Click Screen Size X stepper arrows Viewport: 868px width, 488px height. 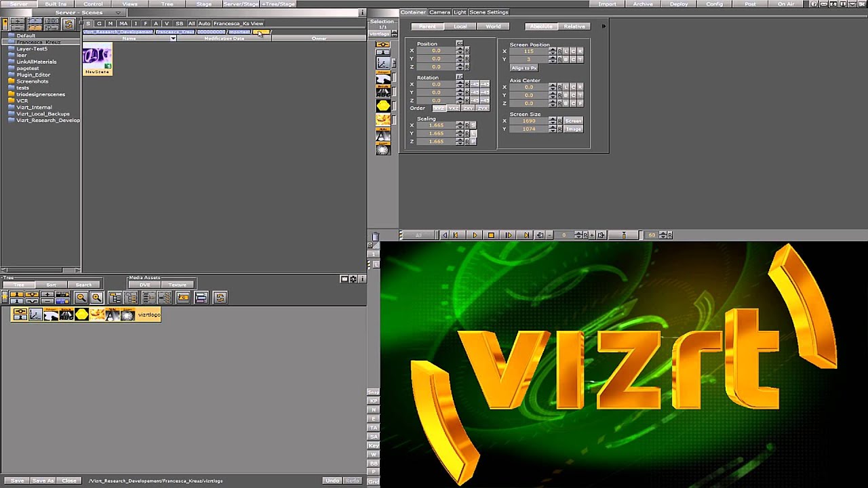point(553,121)
